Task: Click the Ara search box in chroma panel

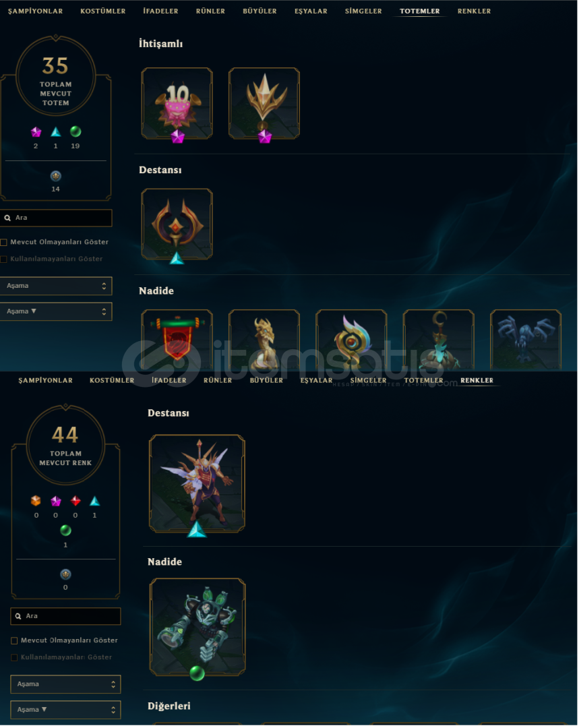Action: [x=65, y=616]
